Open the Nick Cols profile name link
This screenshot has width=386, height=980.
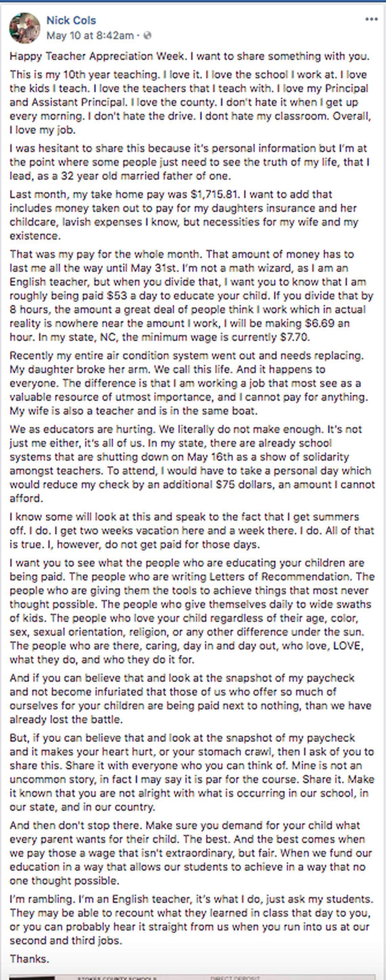tap(71, 21)
